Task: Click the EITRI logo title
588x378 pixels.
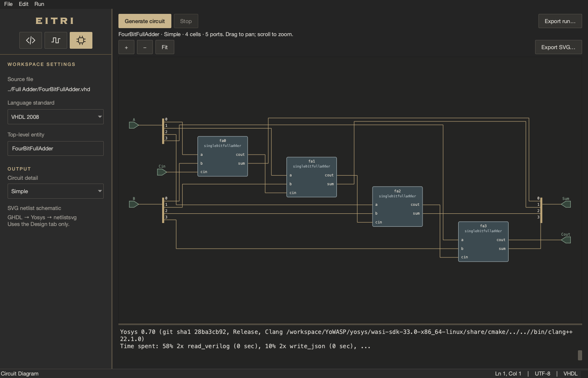Action: [x=55, y=21]
